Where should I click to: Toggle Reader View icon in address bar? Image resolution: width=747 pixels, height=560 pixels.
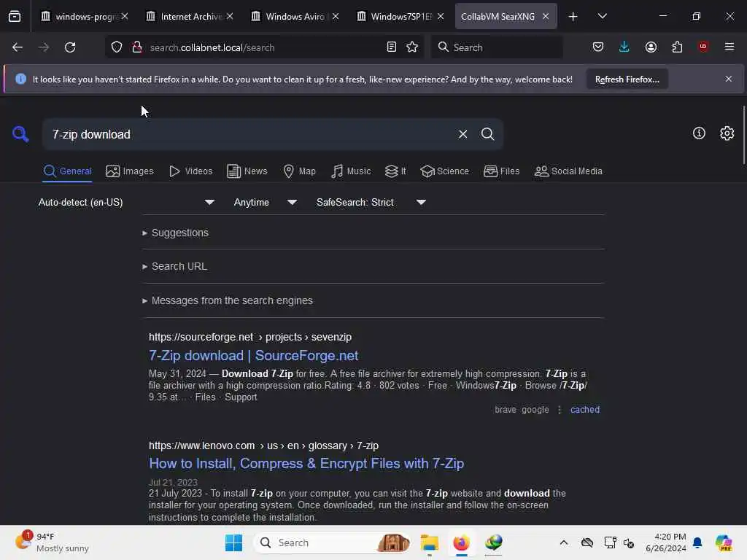click(392, 47)
